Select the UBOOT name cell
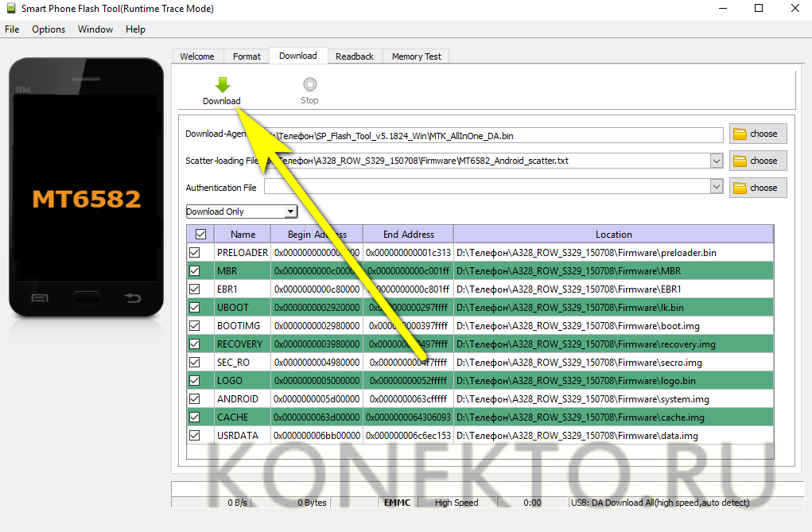Image resolution: width=812 pixels, height=532 pixels. click(243, 307)
